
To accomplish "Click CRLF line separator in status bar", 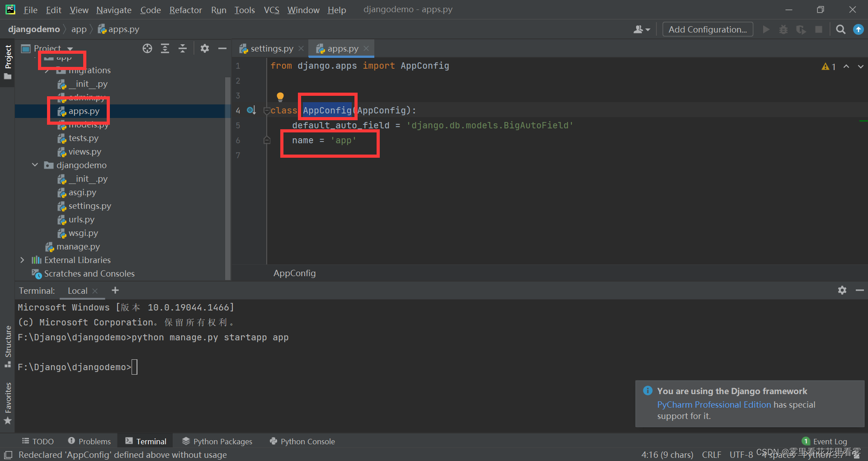I will click(711, 455).
